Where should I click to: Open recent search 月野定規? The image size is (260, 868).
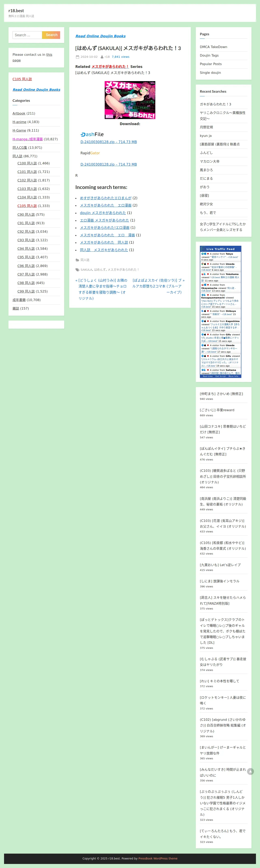[206, 127]
